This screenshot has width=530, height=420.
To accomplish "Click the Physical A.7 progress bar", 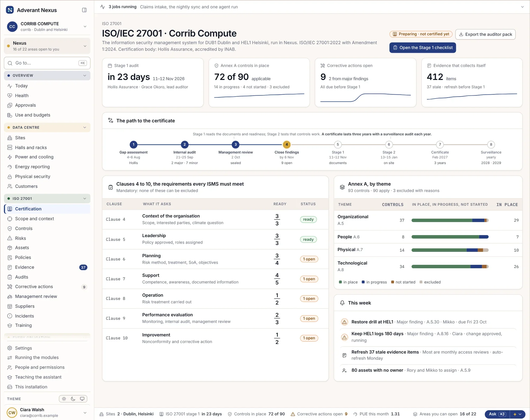I will 450,250.
